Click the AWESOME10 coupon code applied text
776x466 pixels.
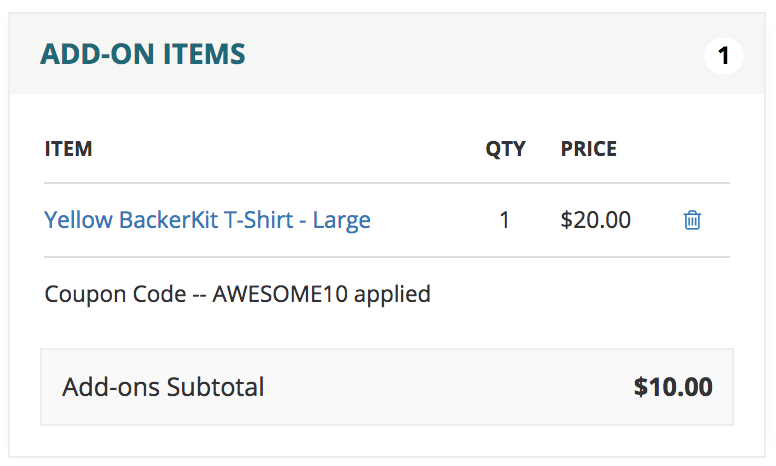[238, 294]
